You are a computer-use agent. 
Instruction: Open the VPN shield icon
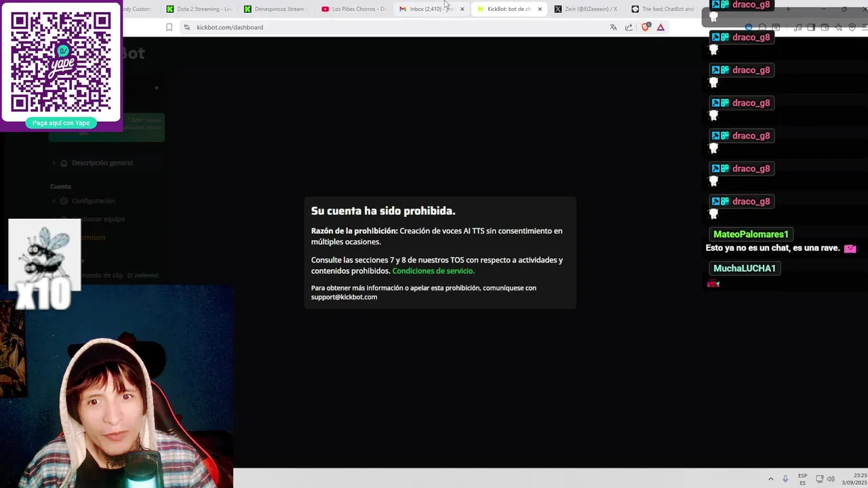[x=852, y=27]
